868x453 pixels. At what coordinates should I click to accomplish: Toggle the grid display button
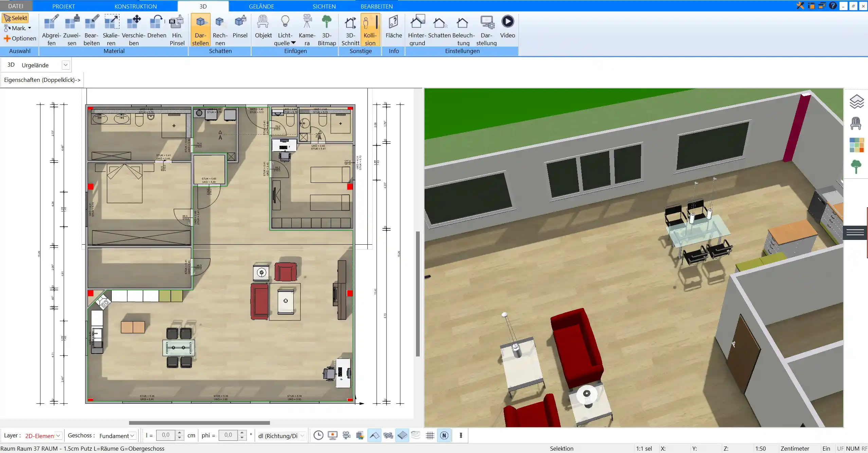click(x=430, y=435)
